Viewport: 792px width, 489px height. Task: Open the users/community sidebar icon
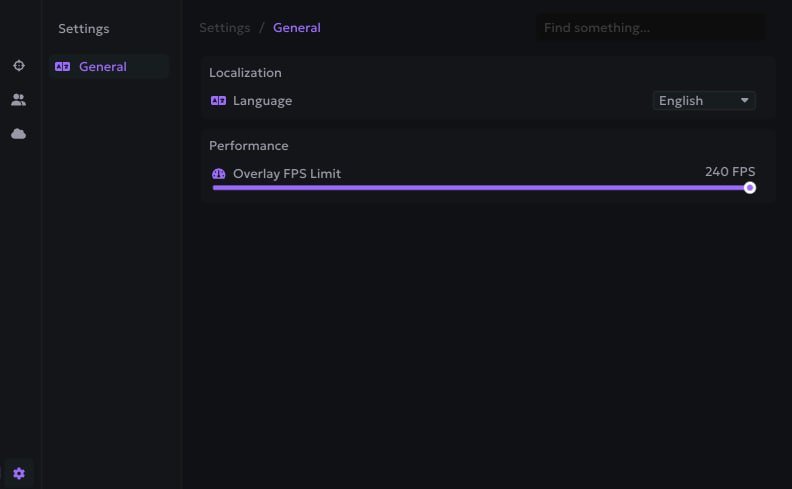pyautogui.click(x=19, y=100)
